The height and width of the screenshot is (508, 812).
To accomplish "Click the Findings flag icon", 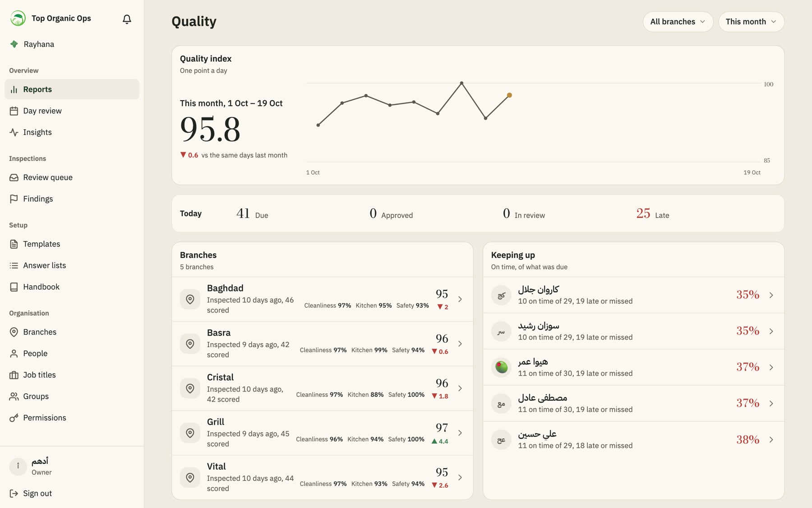I will (14, 199).
